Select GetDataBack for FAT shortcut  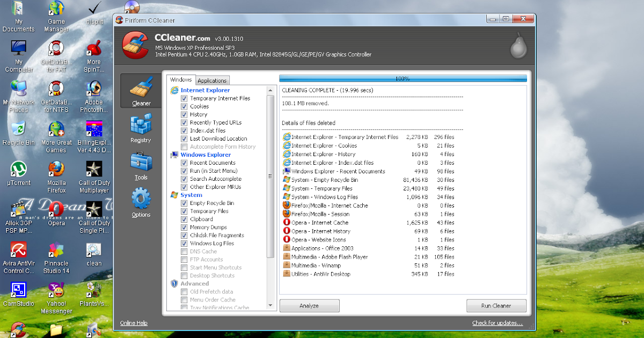point(56,56)
